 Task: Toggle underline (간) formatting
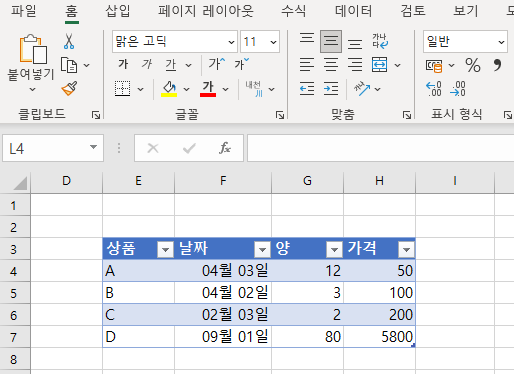171,65
